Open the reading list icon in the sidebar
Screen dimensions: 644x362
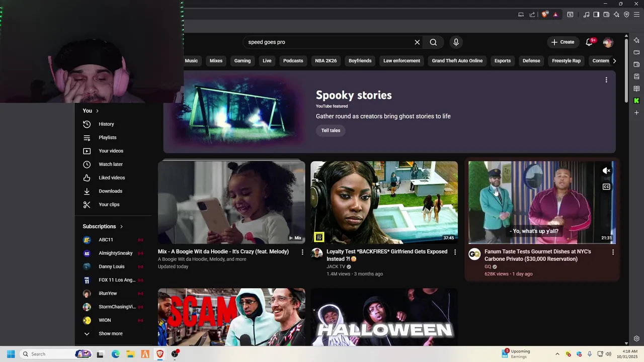[x=636, y=88]
